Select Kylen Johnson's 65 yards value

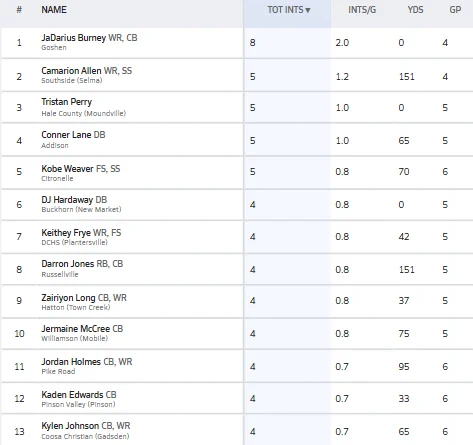(404, 432)
